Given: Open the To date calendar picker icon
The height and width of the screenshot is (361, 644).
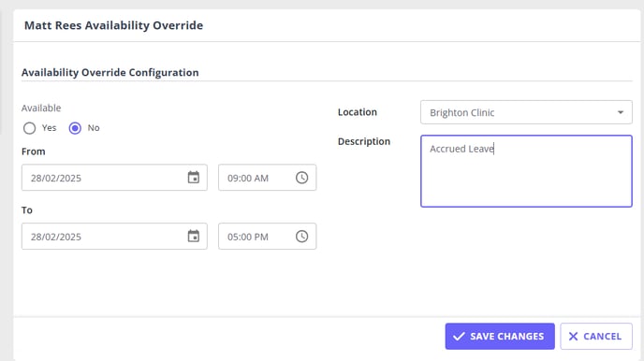Looking at the screenshot, I should [x=194, y=236].
